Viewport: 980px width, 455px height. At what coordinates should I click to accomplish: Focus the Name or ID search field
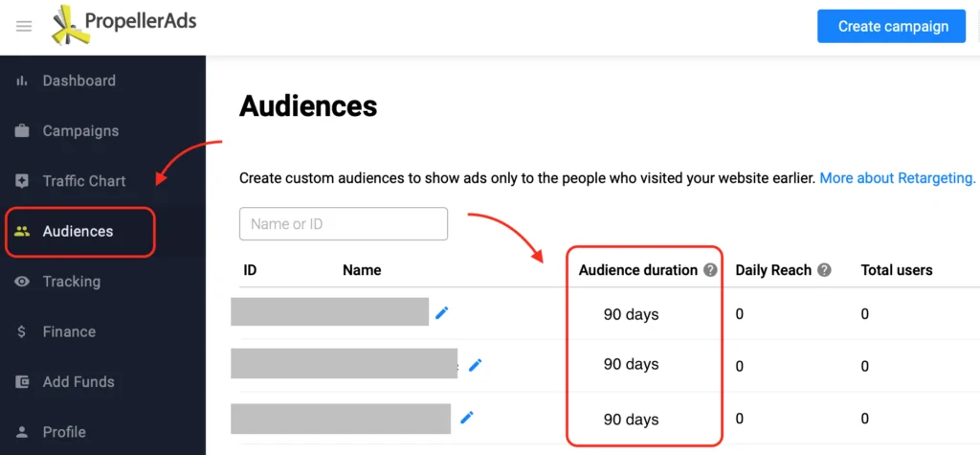[344, 224]
